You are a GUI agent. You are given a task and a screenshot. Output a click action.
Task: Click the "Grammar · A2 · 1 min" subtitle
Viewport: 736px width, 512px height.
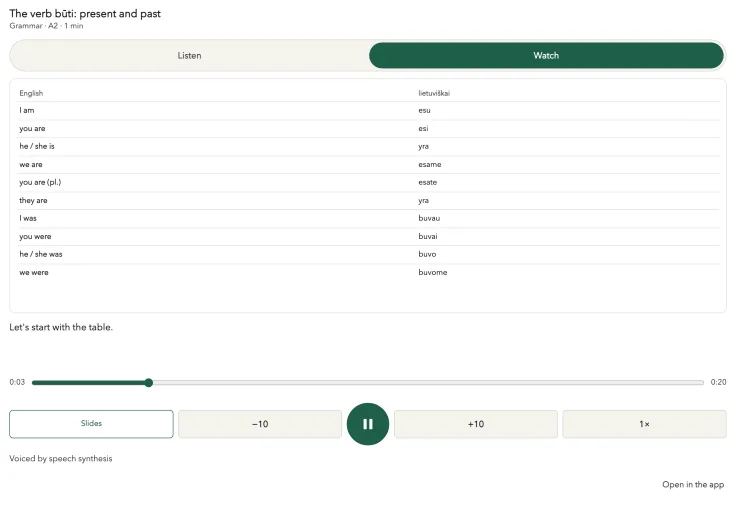point(46,26)
